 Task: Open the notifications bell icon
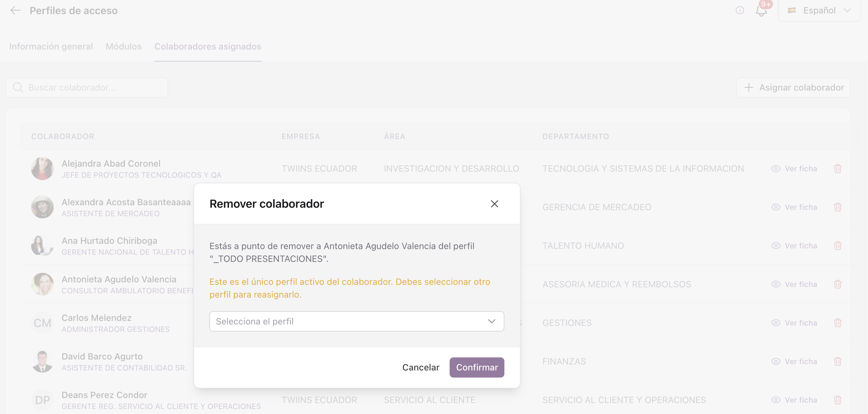[x=761, y=11]
